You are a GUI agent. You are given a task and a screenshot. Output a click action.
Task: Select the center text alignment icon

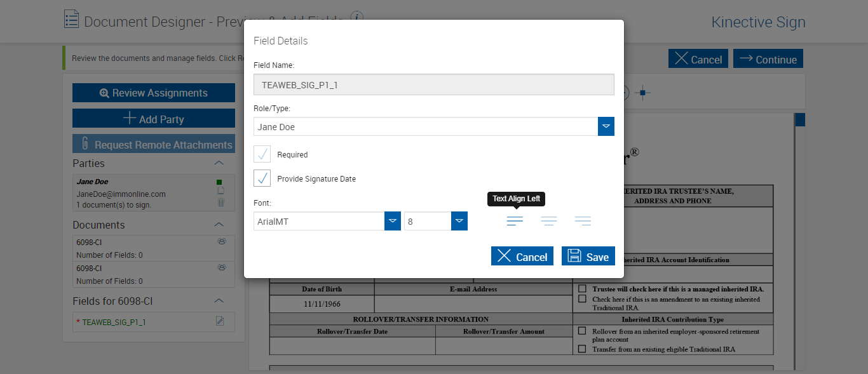click(x=549, y=221)
